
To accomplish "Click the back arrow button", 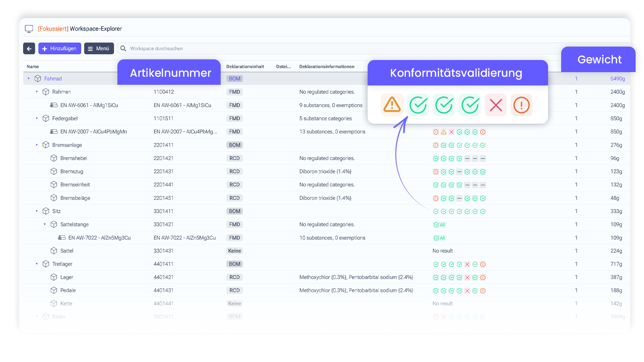I will coord(29,49).
